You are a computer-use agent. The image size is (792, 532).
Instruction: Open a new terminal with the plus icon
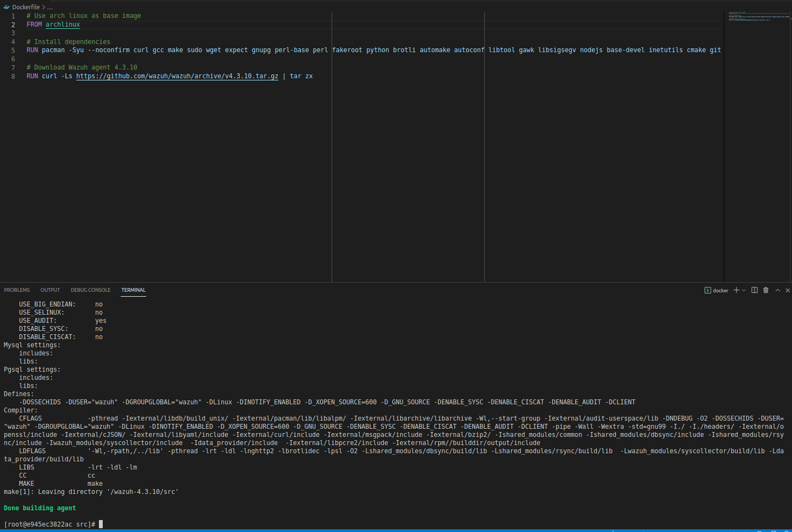tap(737, 290)
